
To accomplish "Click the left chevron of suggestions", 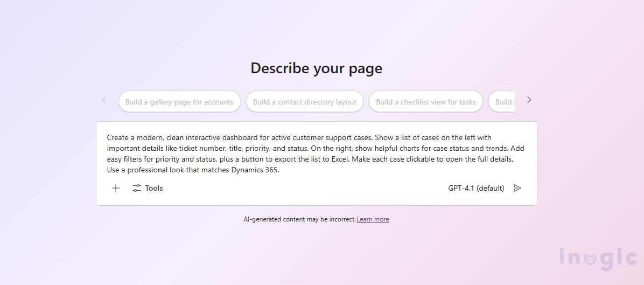I will (104, 100).
